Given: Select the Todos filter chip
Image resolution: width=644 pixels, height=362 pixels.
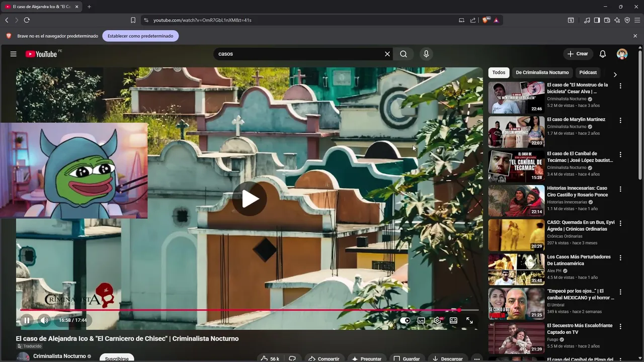Looking at the screenshot, I should [499, 72].
